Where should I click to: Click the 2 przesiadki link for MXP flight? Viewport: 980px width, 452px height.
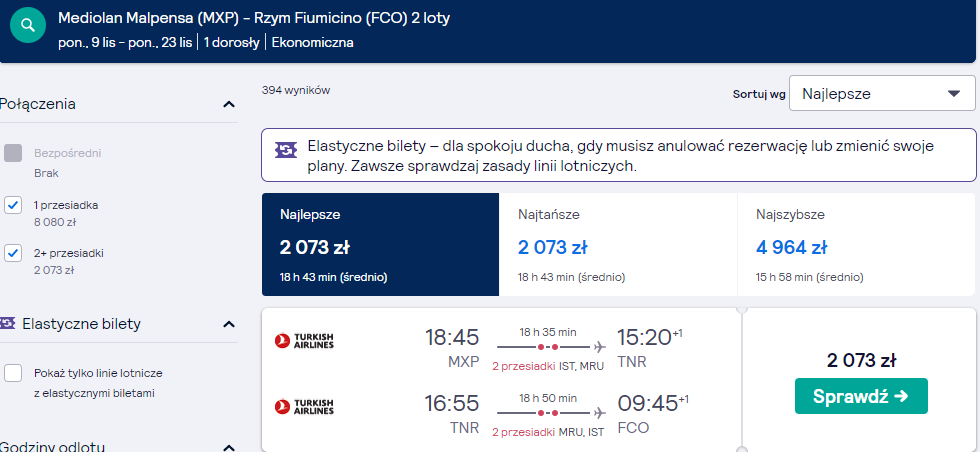[x=524, y=366]
